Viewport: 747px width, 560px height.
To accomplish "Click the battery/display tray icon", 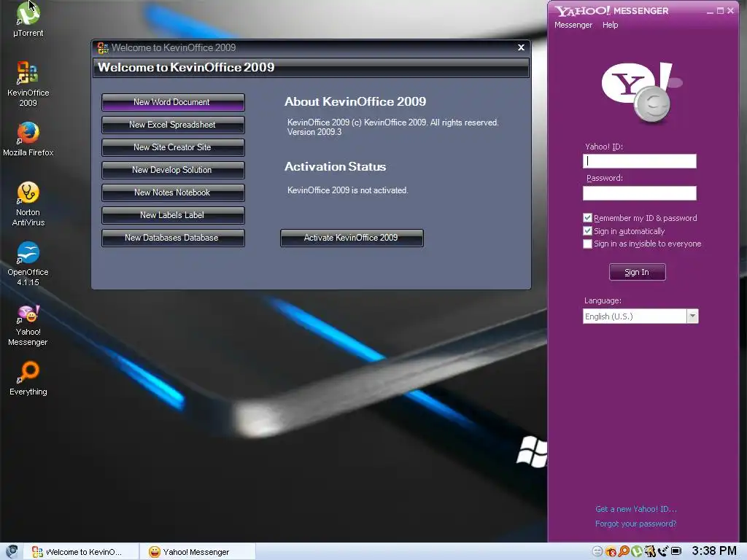I will (676, 551).
